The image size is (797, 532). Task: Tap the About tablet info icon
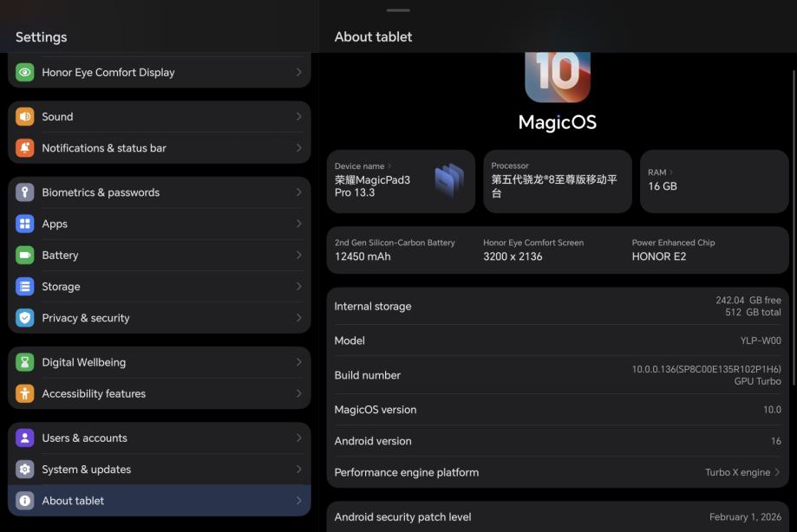click(x=24, y=501)
